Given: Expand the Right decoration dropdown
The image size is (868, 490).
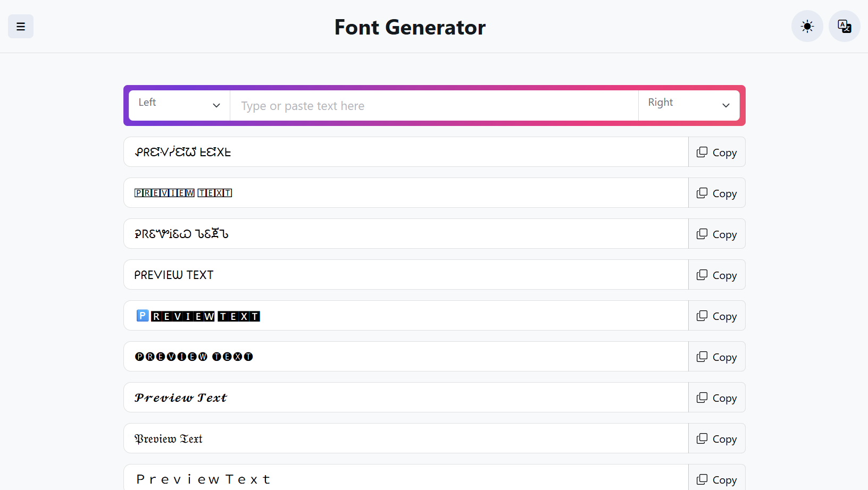Looking at the screenshot, I should [688, 105].
